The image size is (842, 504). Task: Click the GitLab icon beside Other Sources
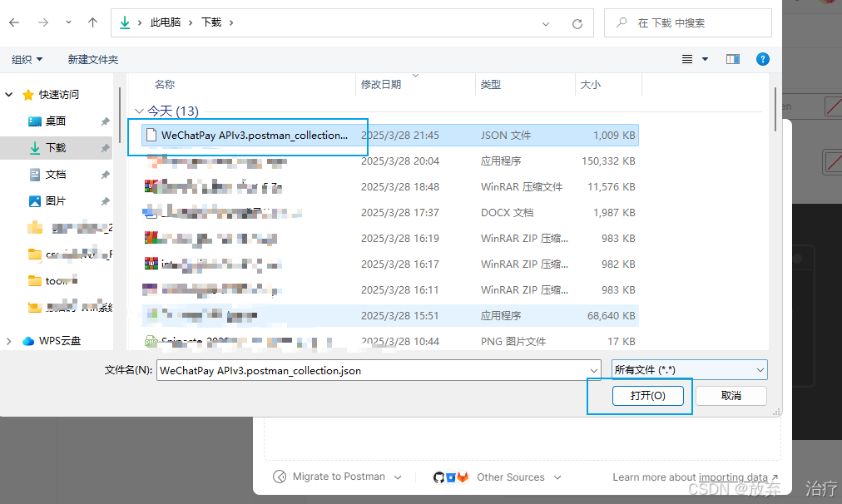(x=463, y=477)
